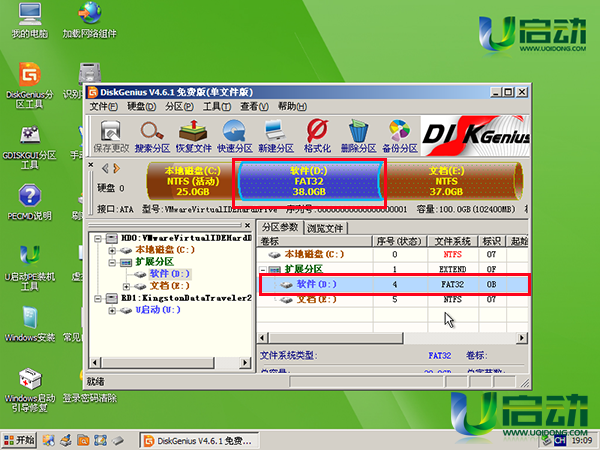Select RD1:KingstonDataTraveler disk in tree
The height and width of the screenshot is (450, 600).
click(x=186, y=298)
